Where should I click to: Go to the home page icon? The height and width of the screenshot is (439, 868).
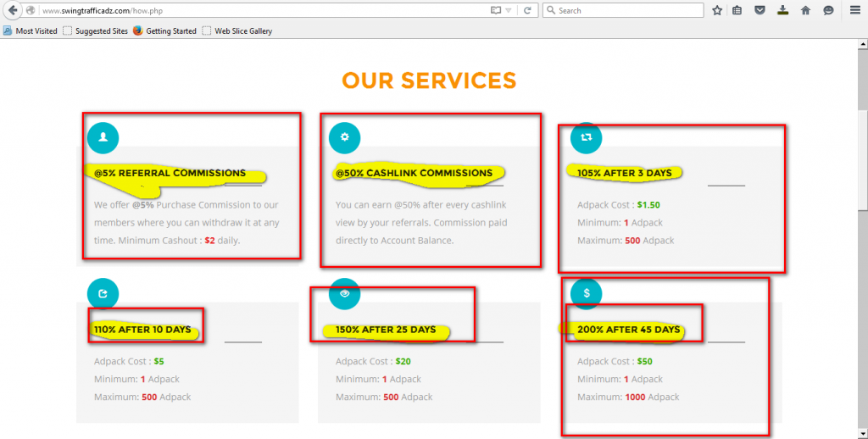click(x=805, y=11)
